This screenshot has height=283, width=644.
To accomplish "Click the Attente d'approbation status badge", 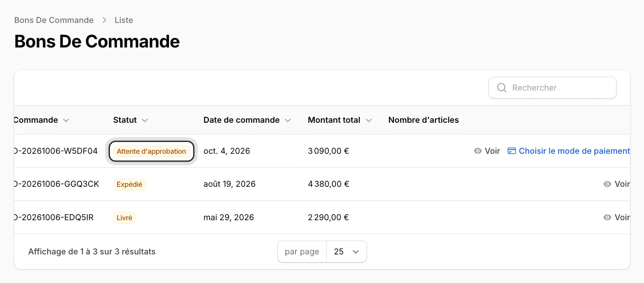I will 151,151.
